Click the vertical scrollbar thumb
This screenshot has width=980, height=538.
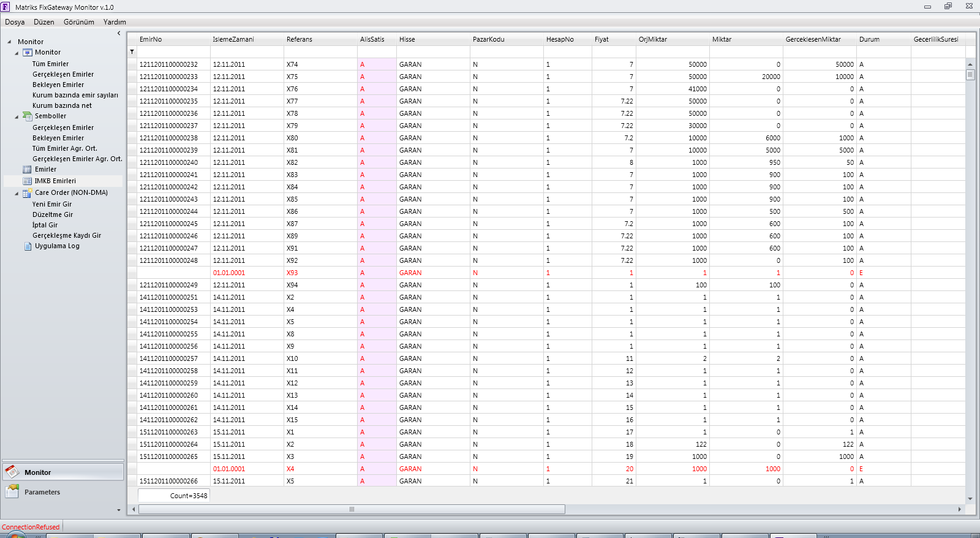coord(970,75)
